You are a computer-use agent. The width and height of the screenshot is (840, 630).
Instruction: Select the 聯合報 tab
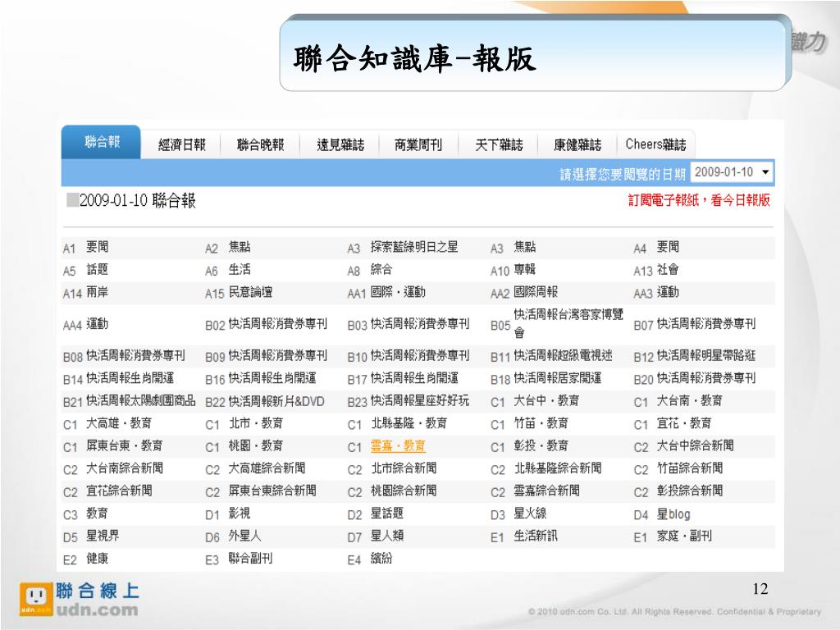point(101,142)
